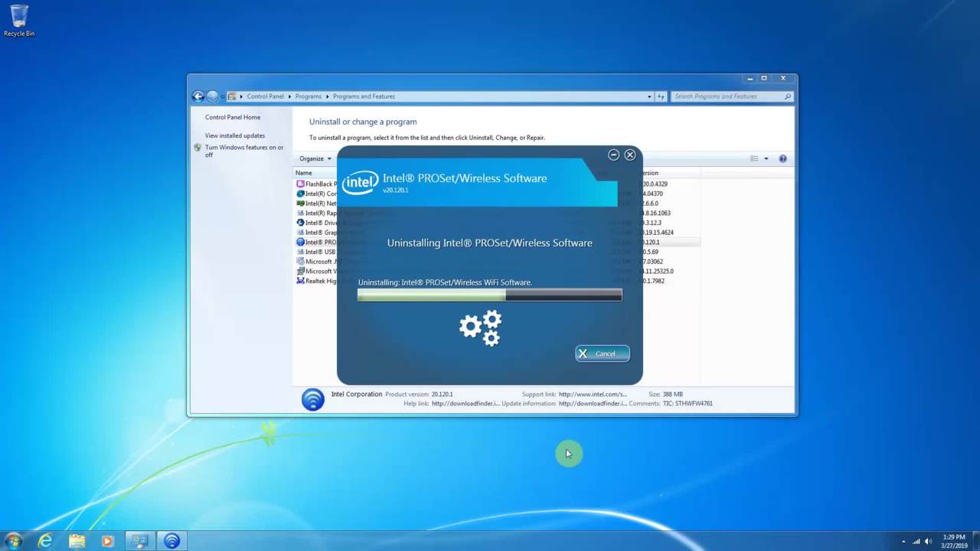Image resolution: width=980 pixels, height=551 pixels.
Task: Click the Search Programs and Features field
Action: coord(727,96)
